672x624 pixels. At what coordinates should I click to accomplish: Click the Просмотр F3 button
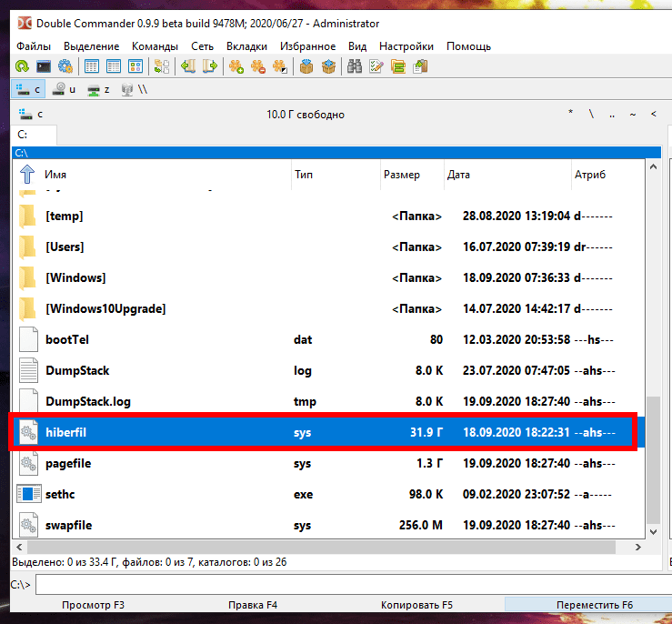coord(93,605)
